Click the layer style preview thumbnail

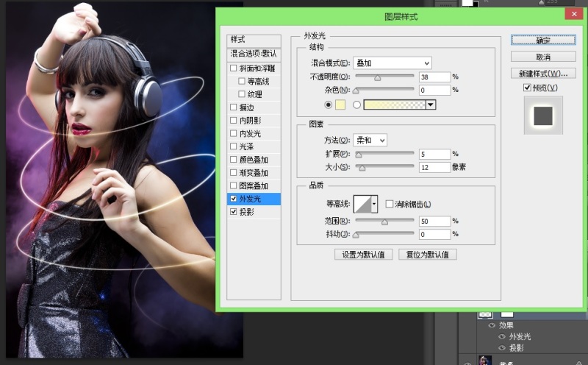tap(543, 116)
